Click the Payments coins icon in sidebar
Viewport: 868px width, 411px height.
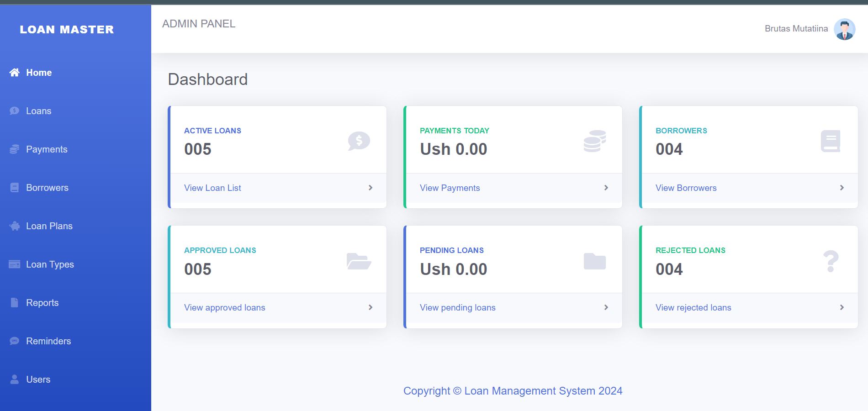(x=15, y=149)
